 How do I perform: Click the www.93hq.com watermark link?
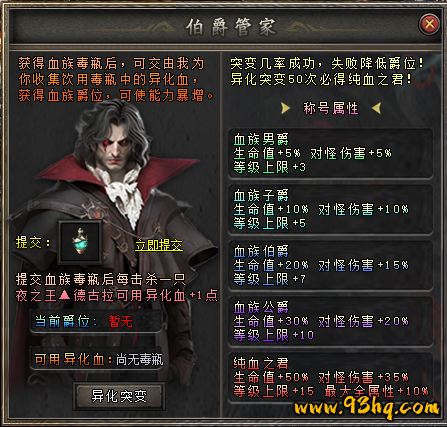click(x=367, y=407)
